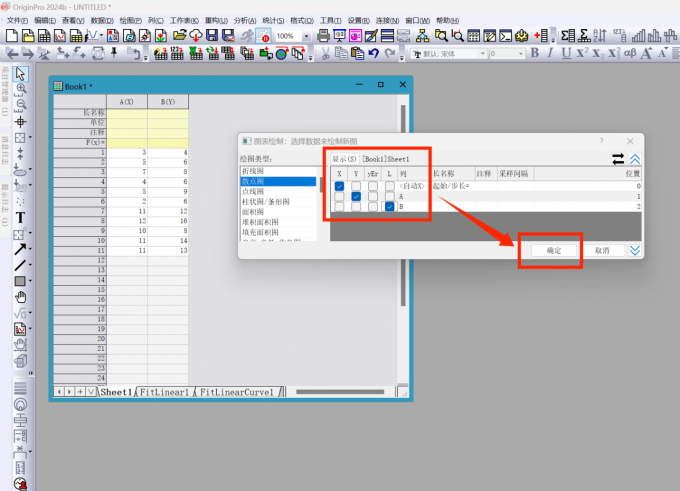Toggle Italic text formatting
The height and width of the screenshot is (491, 680).
[x=550, y=53]
